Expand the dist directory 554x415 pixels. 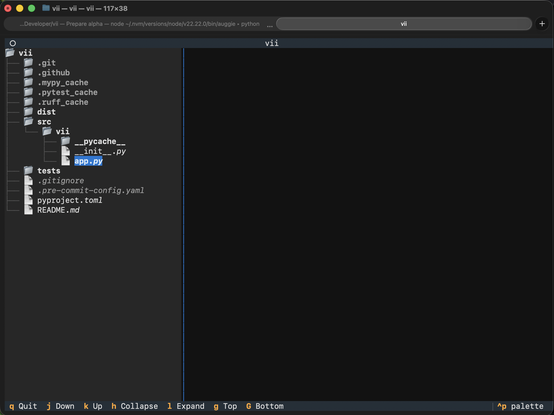[47, 112]
